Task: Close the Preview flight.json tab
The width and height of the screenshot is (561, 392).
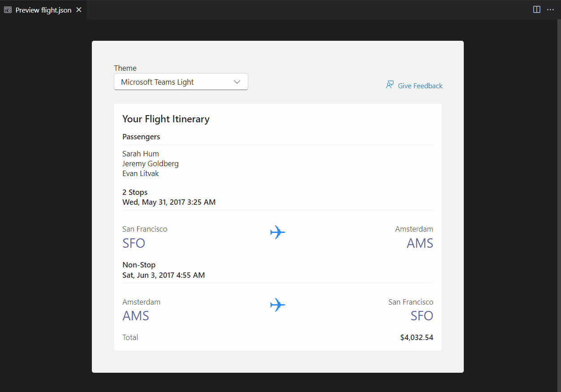Action: [x=79, y=10]
